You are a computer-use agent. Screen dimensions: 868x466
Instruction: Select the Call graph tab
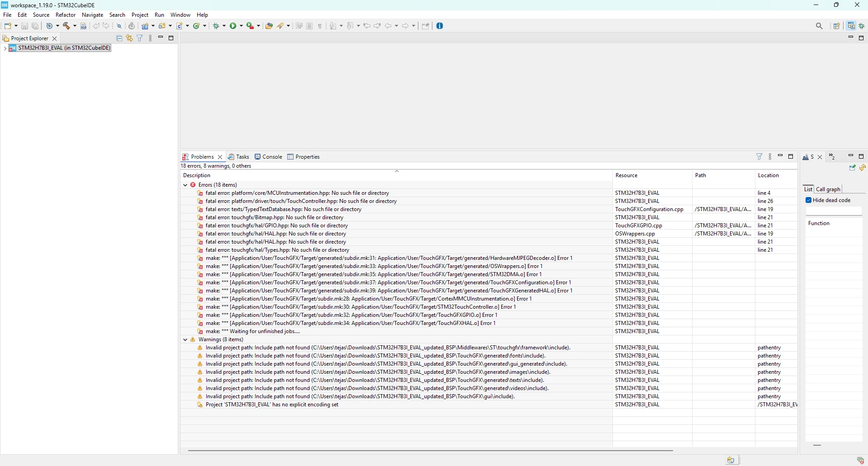click(x=828, y=189)
